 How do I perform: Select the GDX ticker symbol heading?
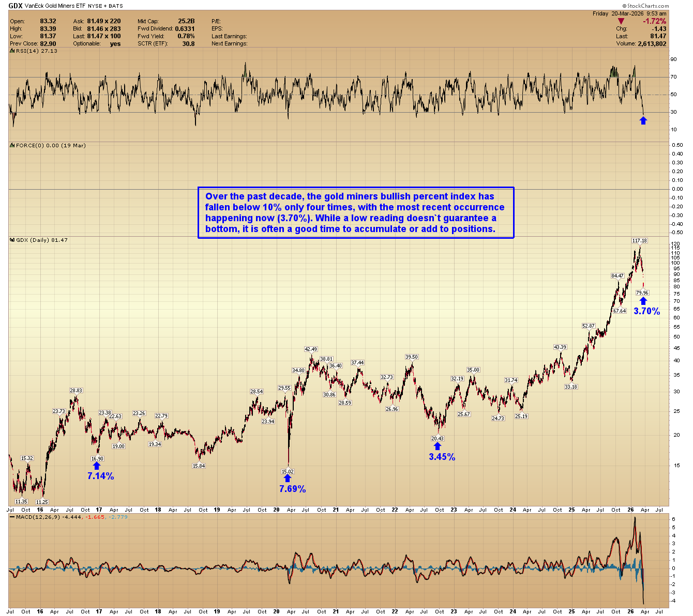coord(14,6)
